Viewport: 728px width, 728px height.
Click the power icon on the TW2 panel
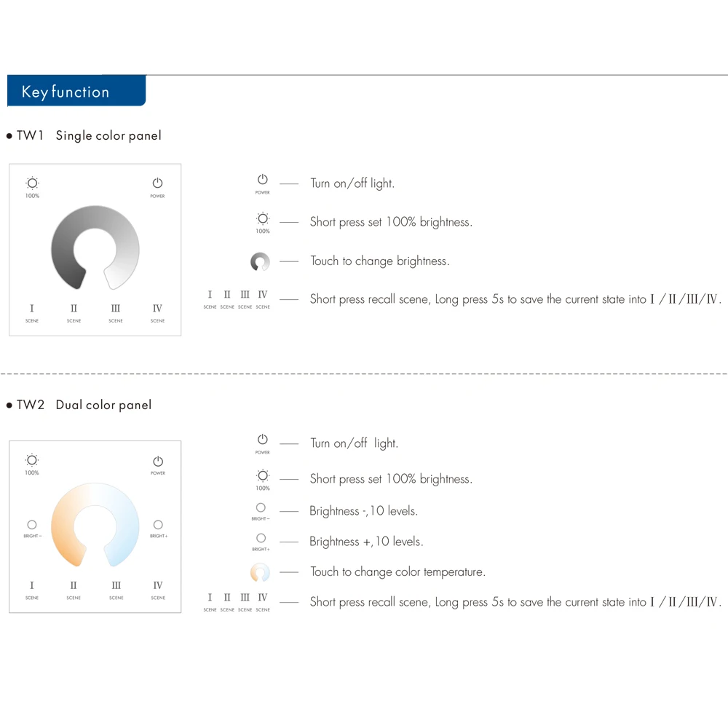point(158,462)
